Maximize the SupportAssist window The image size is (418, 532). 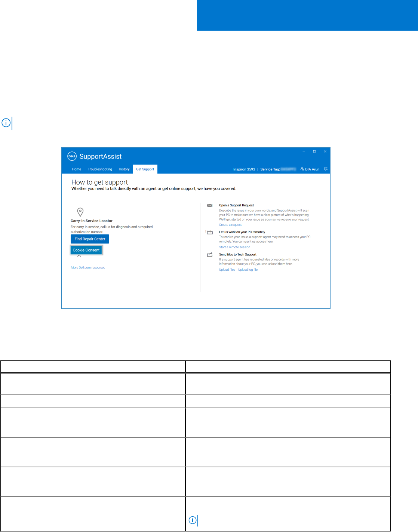click(314, 151)
